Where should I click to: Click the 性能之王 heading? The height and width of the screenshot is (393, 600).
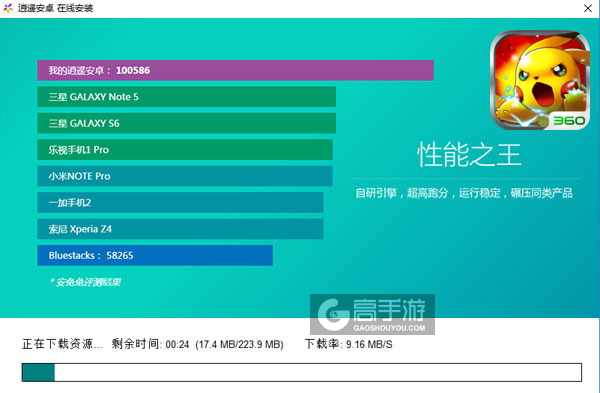point(469,155)
